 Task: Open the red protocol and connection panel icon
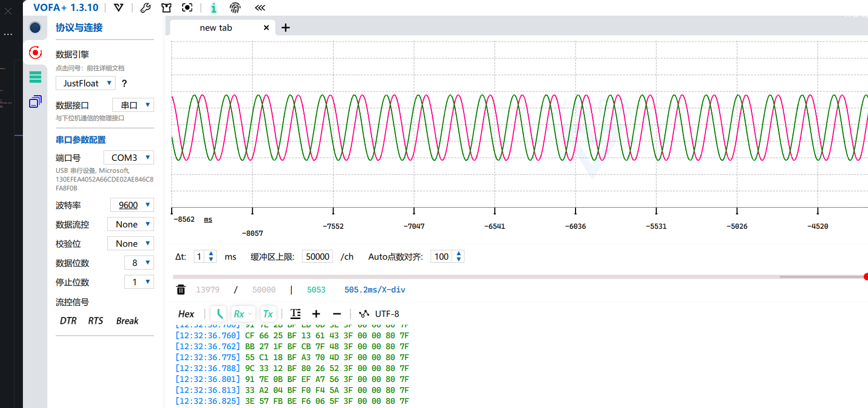coord(35,53)
